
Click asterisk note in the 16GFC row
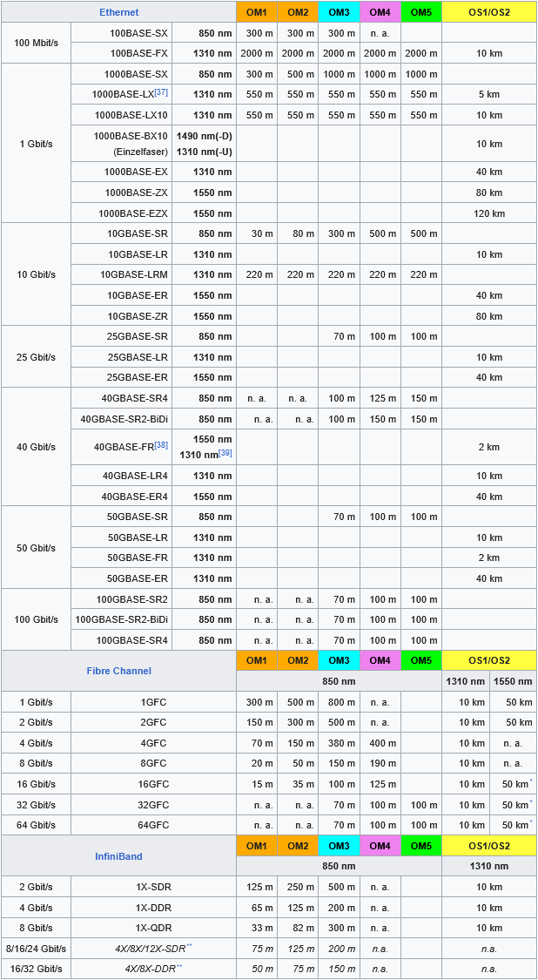pyautogui.click(x=531, y=781)
